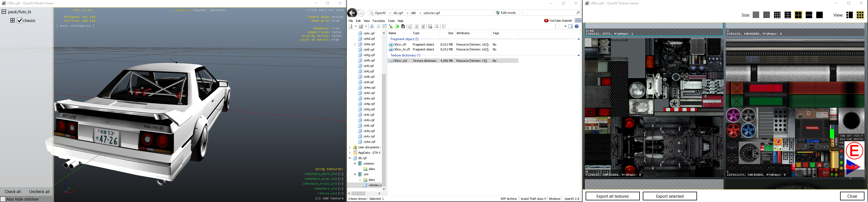Toggle Show grid True setting

click(x=325, y=21)
